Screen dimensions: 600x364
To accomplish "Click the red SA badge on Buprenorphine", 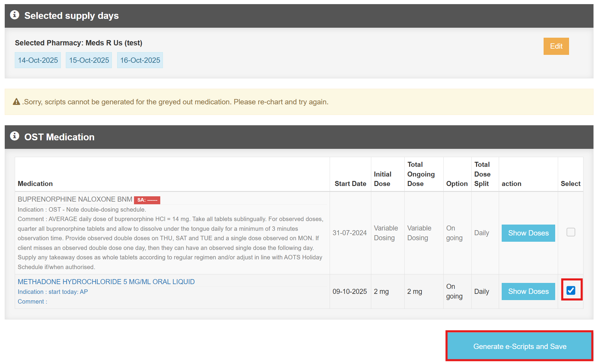I will [147, 200].
